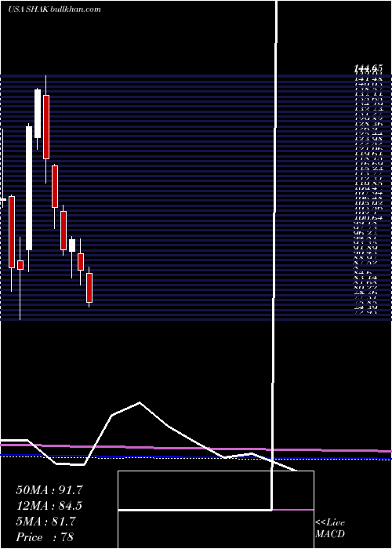Click the USA SHAK chart title
The width and height of the screenshot is (392, 549).
[54, 9]
